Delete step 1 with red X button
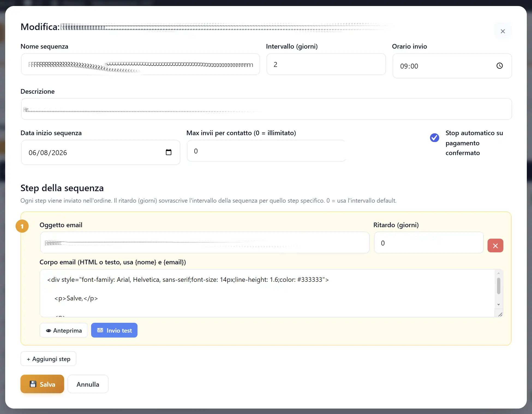 (x=495, y=246)
